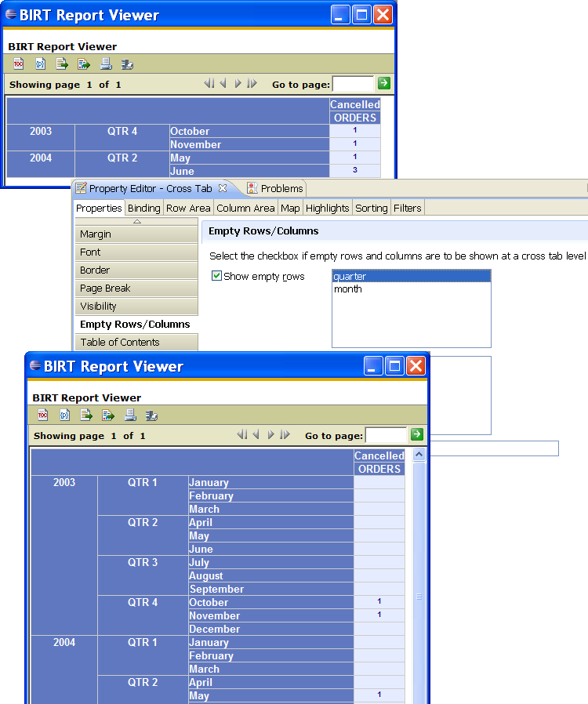Go to last page in upper viewer
The image size is (588, 704).
point(252,84)
